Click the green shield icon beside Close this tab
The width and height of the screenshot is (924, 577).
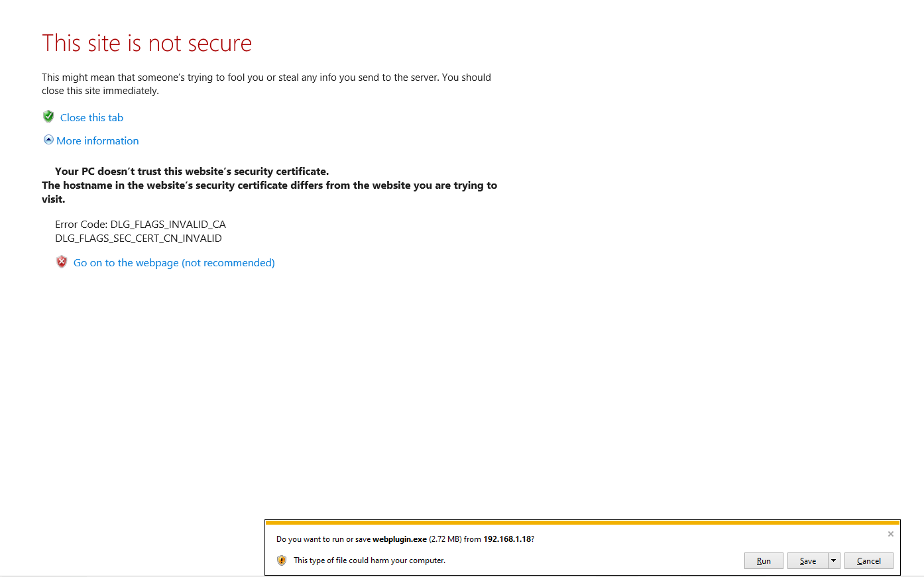[x=48, y=117]
